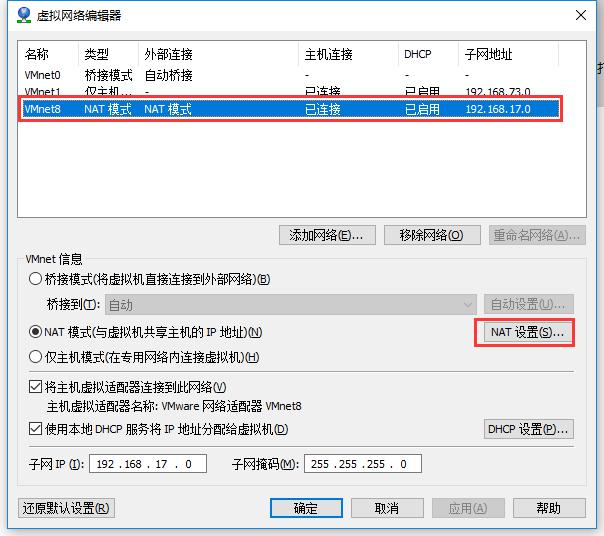Open DHCP 设置 dialog

(x=528, y=429)
